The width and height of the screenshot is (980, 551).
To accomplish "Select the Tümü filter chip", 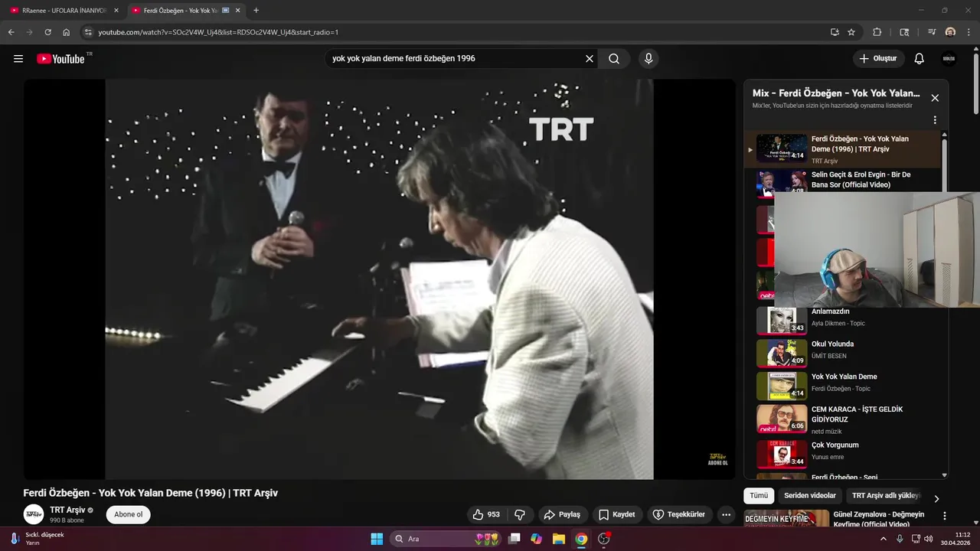I will click(759, 495).
